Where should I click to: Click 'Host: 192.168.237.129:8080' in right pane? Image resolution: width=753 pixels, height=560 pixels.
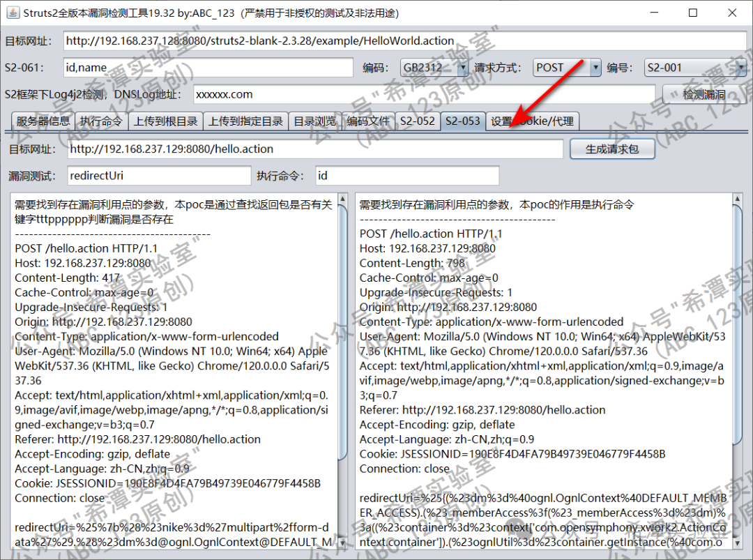pos(427,249)
